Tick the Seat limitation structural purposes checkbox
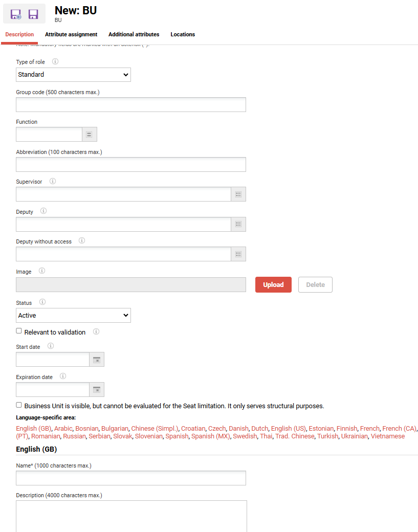Screen dimensions: 418x532 19,405
